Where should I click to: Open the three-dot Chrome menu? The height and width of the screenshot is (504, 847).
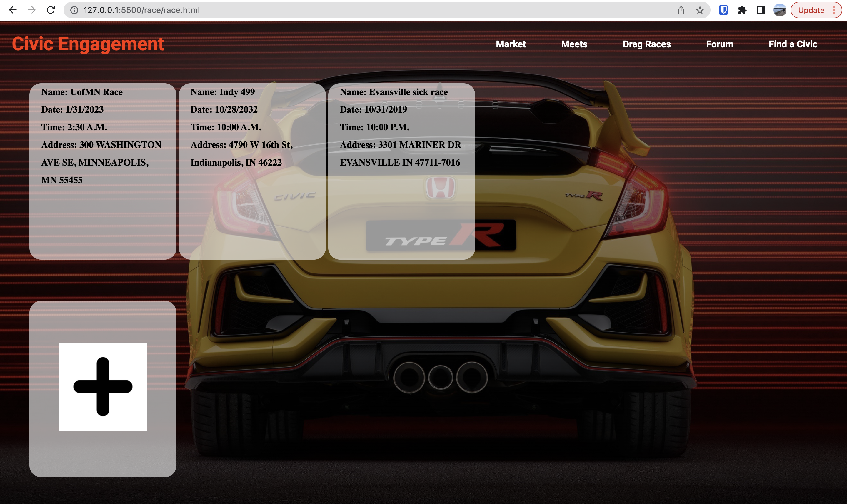coord(834,10)
